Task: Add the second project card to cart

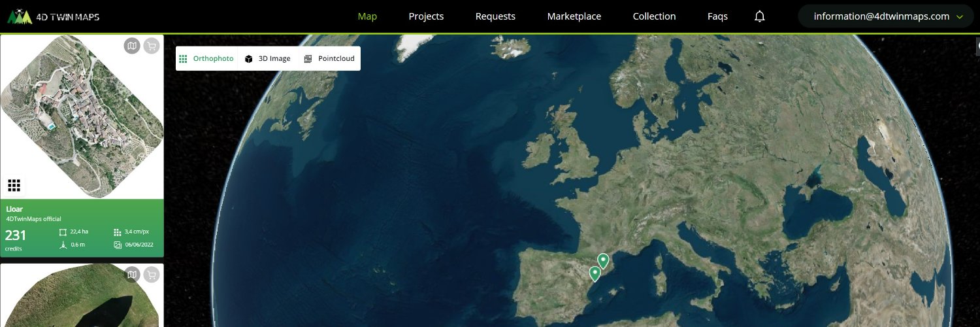Action: [x=152, y=275]
